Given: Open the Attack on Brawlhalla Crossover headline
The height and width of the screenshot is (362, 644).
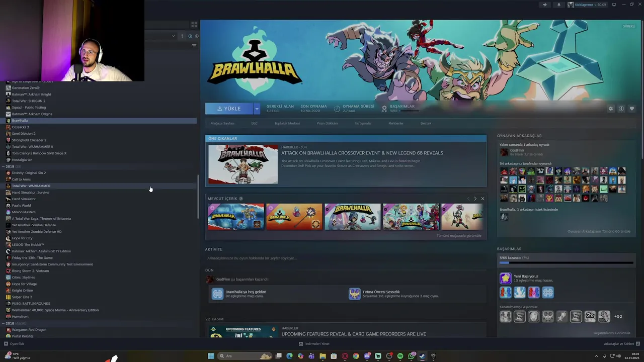Looking at the screenshot, I should click(x=362, y=153).
